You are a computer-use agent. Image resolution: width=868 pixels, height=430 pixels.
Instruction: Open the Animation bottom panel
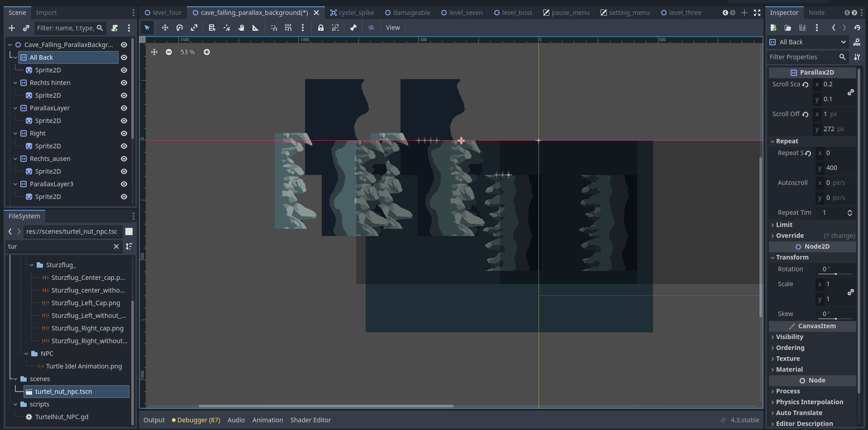(267, 420)
